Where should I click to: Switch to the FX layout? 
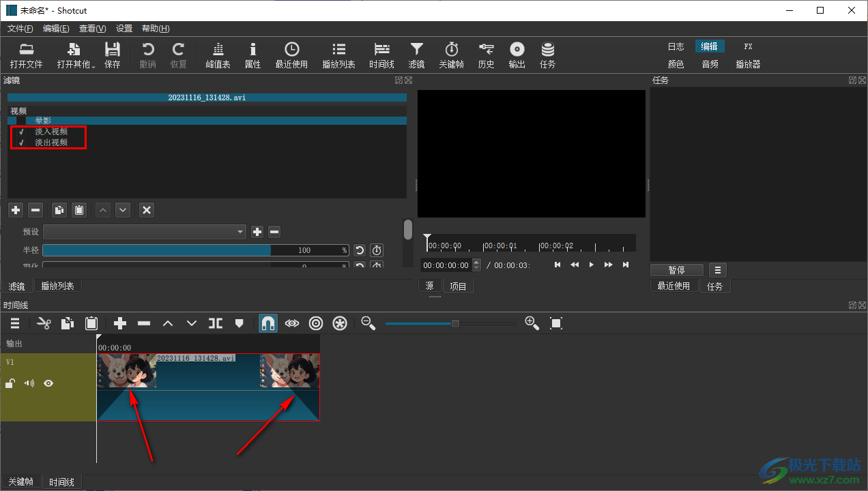tap(748, 46)
